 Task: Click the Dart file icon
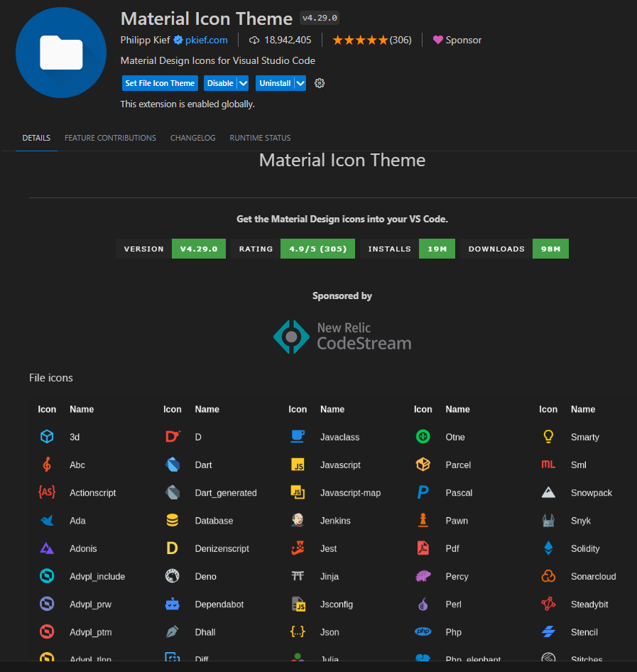(172, 465)
